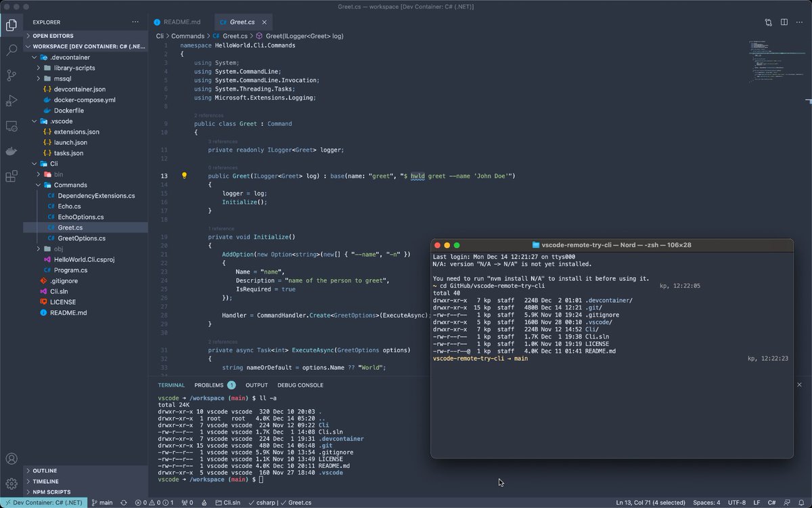
Task: Expand the bin folder
Action: pyautogui.click(x=85, y=174)
